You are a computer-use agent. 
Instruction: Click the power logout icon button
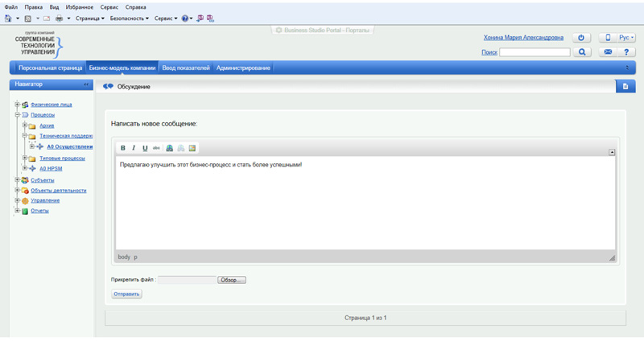tap(581, 38)
